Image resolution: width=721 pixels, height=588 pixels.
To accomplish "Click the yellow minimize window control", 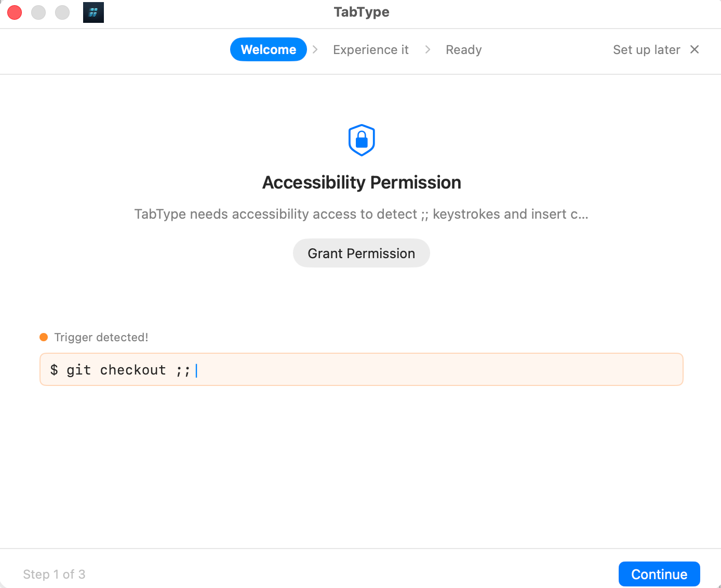I will pos(38,12).
